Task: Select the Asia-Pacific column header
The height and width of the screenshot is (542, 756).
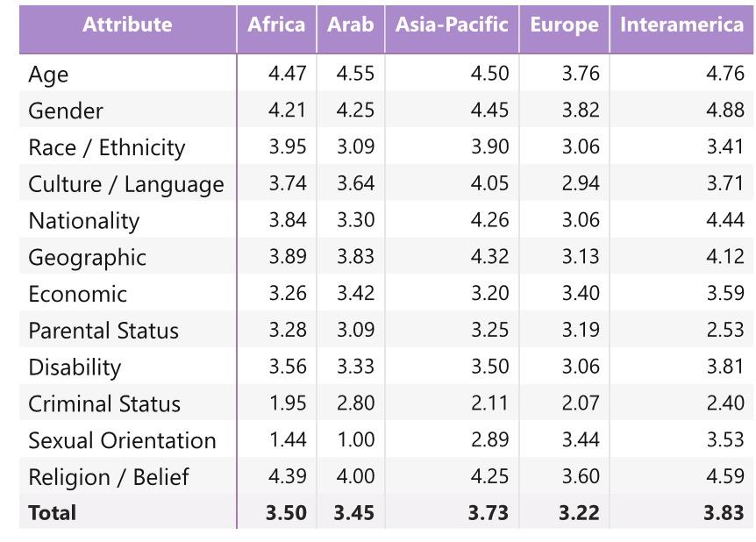Action: point(451,25)
